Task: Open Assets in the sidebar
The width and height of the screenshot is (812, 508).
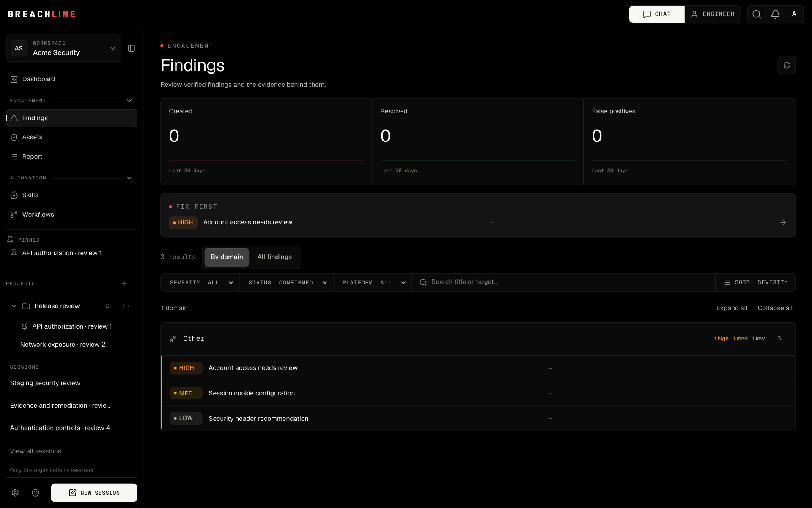Action: tap(71, 137)
